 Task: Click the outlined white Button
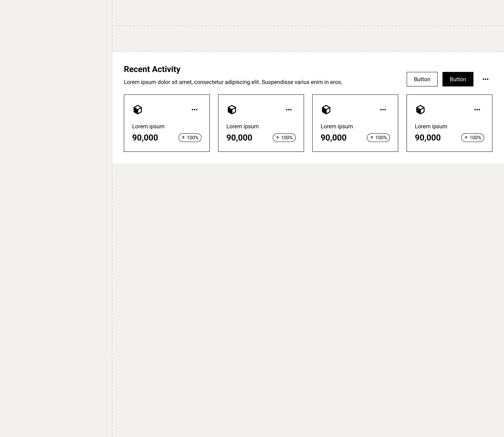[422, 79]
